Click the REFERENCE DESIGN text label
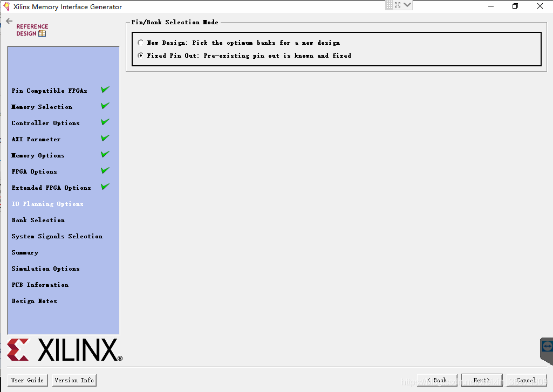Image resolution: width=553 pixels, height=392 pixels. (32, 30)
